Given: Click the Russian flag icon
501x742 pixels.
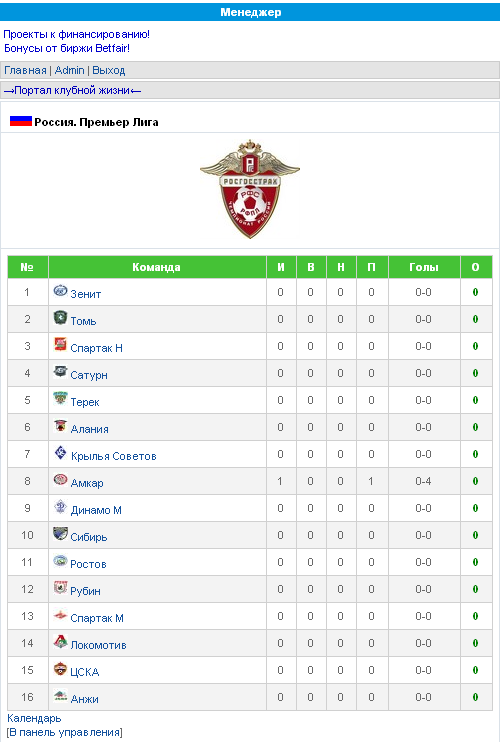Looking at the screenshot, I should point(21,121).
